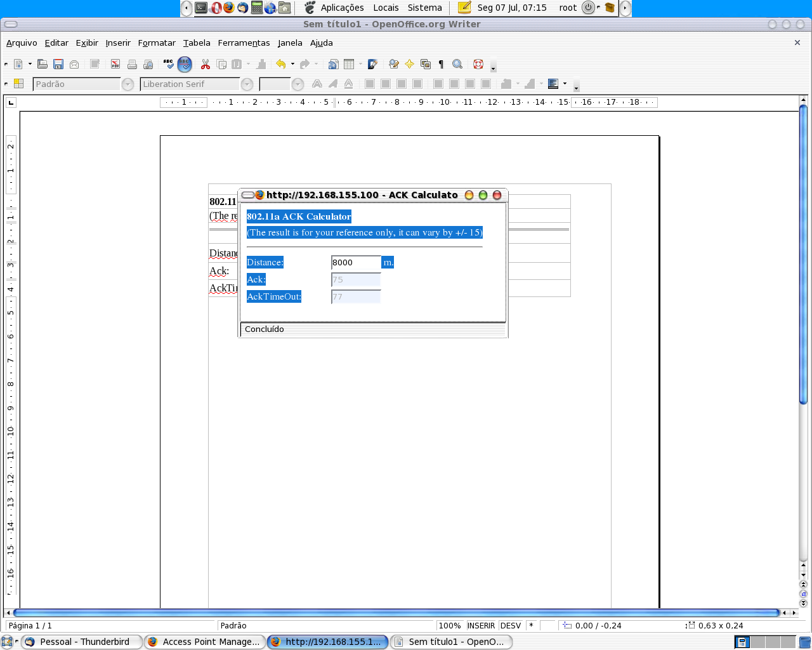Launch the terminal from the top panel
This screenshot has width=812, height=650.
tap(201, 8)
